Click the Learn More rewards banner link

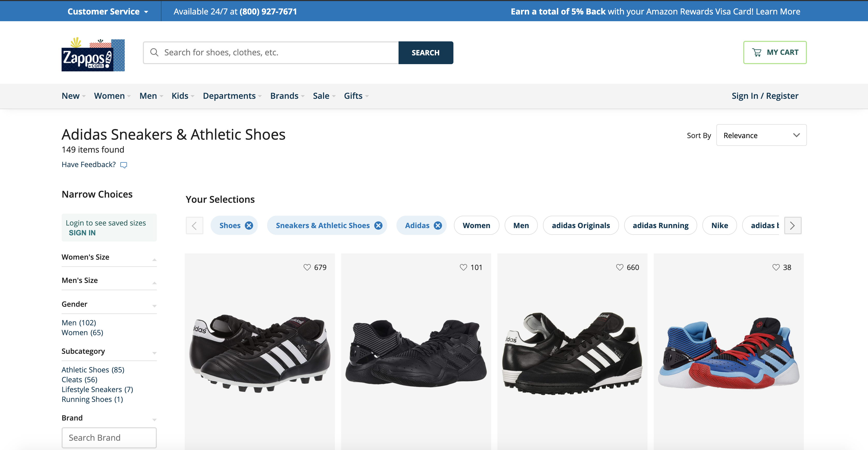click(778, 11)
